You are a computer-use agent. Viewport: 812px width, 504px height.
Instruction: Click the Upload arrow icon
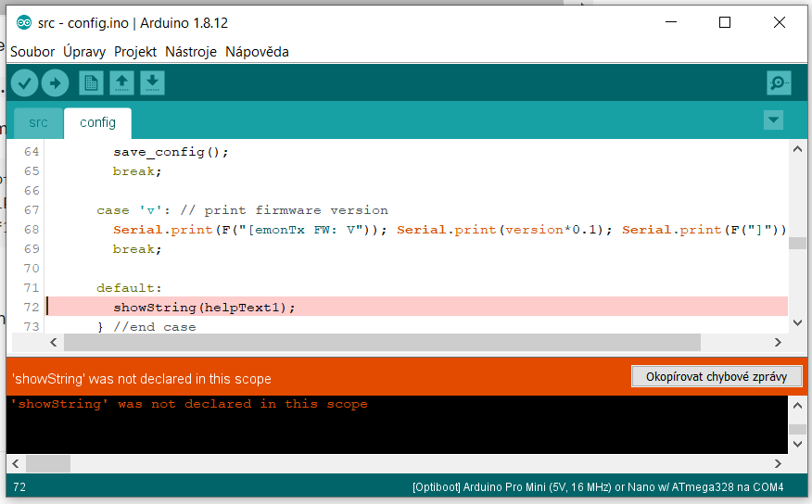point(56,83)
